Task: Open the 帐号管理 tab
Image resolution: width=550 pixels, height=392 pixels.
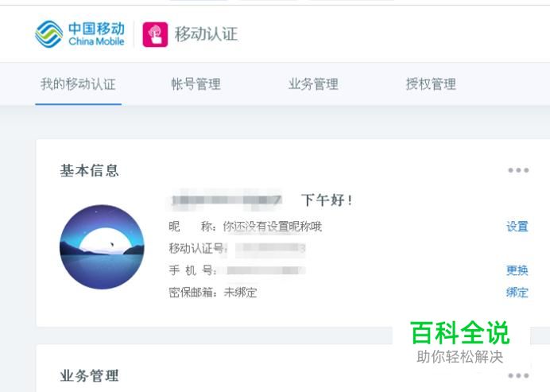Action: [196, 84]
